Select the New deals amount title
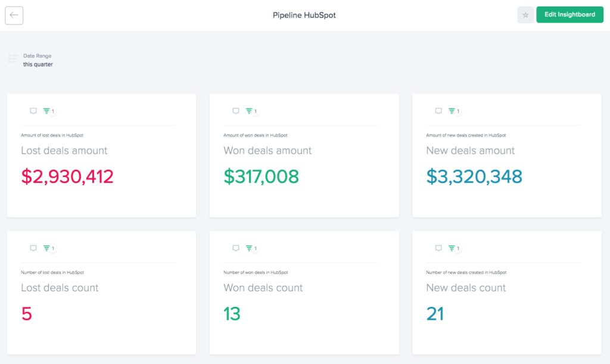The width and height of the screenshot is (610, 364). point(471,151)
